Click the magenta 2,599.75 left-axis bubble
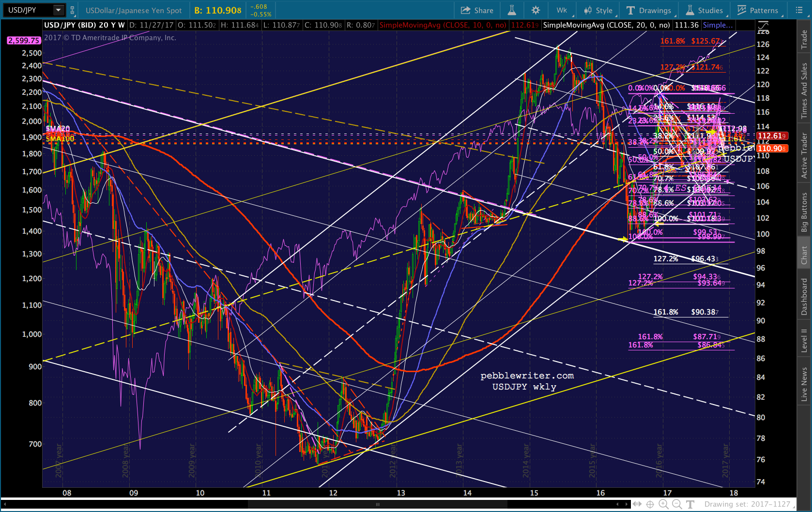 (x=24, y=41)
